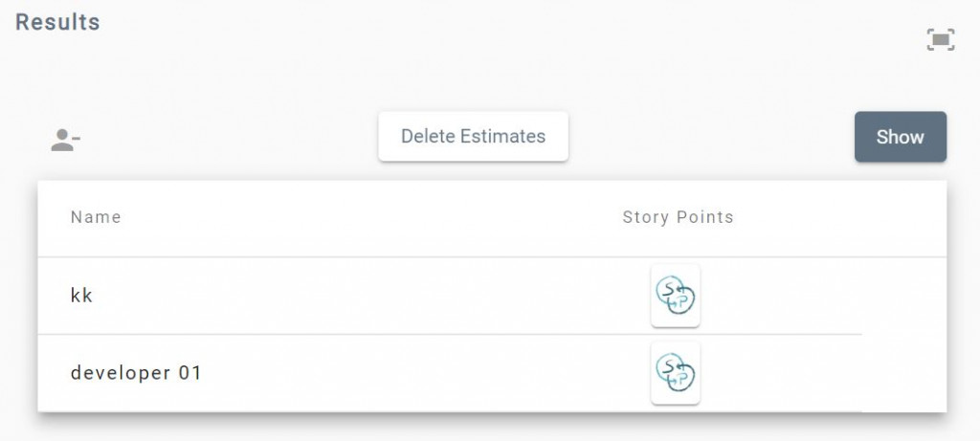This screenshot has height=441, width=980.
Task: Open the card icon in kk's row
Action: tap(676, 296)
